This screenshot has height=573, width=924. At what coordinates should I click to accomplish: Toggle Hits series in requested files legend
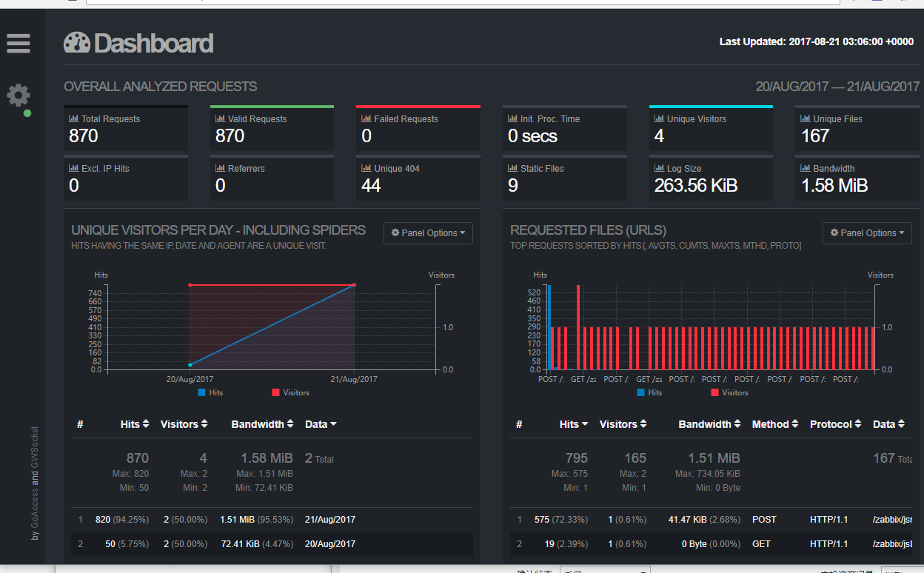[x=649, y=392]
